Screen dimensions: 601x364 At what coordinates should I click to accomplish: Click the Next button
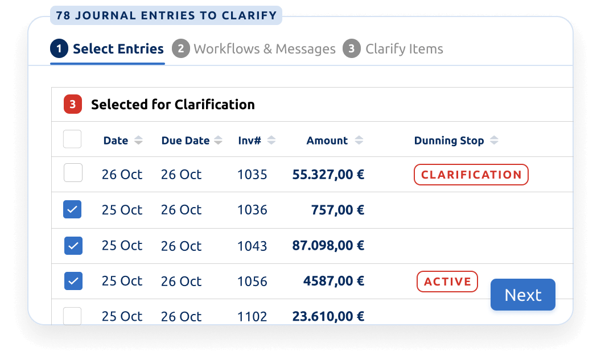523,295
